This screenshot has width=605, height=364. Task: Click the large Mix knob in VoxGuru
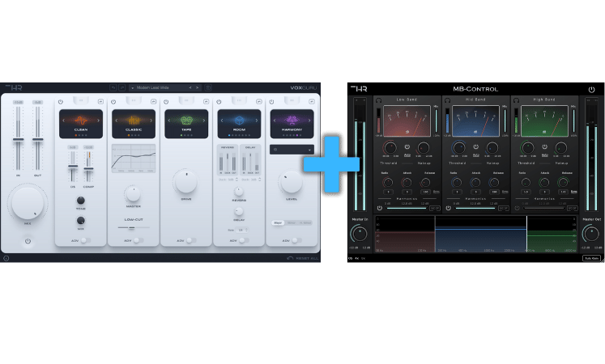[28, 203]
